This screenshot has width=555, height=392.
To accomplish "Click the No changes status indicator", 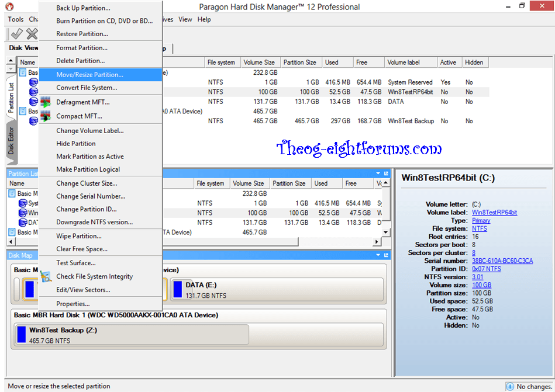I will 529,386.
